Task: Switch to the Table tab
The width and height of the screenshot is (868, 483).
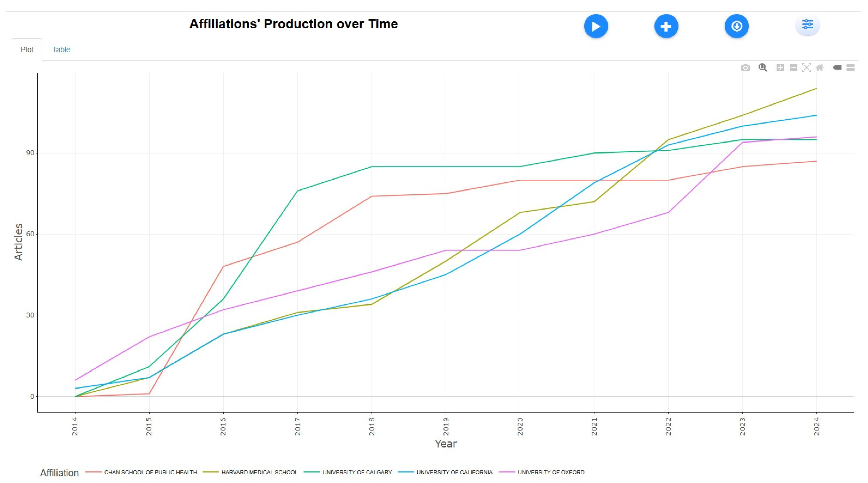Action: (x=61, y=50)
